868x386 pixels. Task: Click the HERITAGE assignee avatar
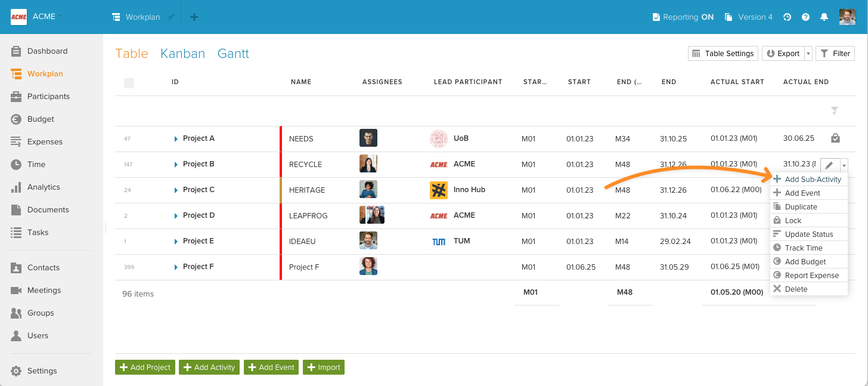pyautogui.click(x=368, y=190)
